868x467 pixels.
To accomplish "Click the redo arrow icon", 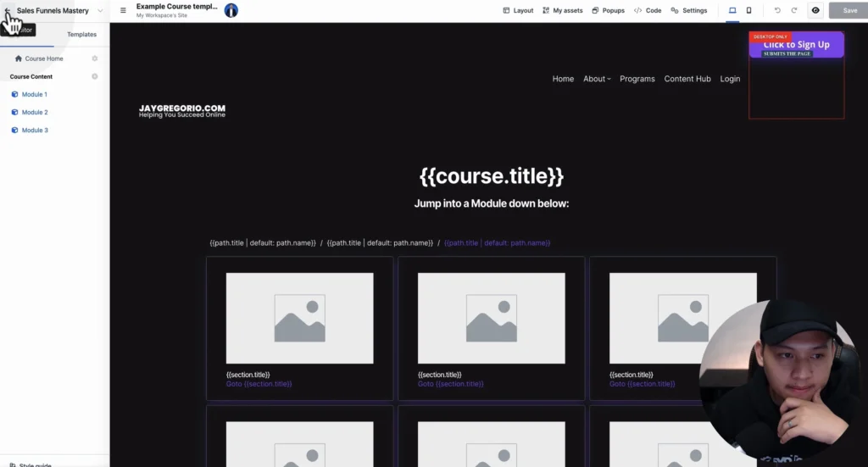I will click(794, 11).
